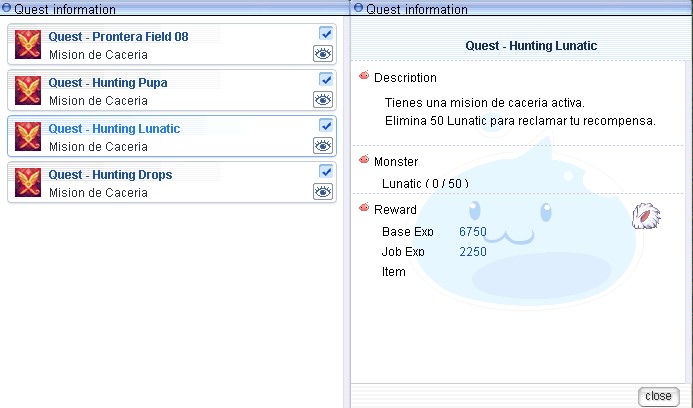Toggle the Hunting Drops quest checkbox
This screenshot has height=408, width=693.
[326, 171]
